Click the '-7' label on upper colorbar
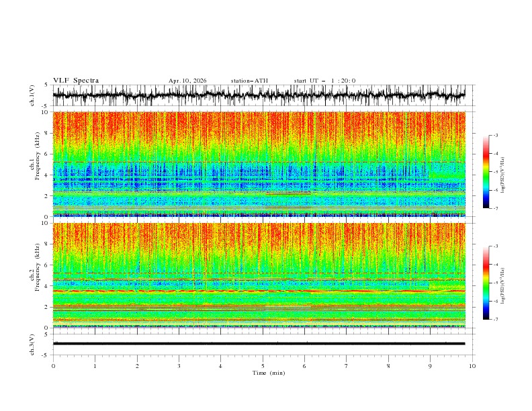 point(495,208)
